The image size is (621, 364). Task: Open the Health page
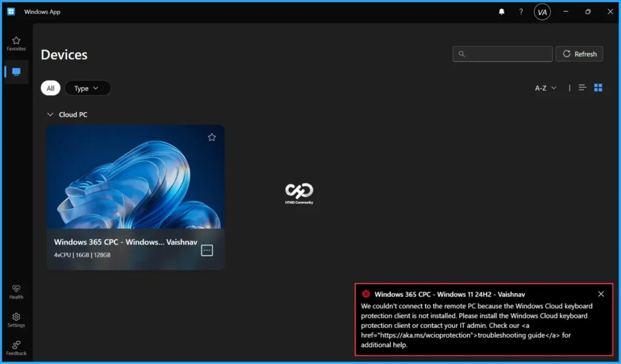point(16,292)
